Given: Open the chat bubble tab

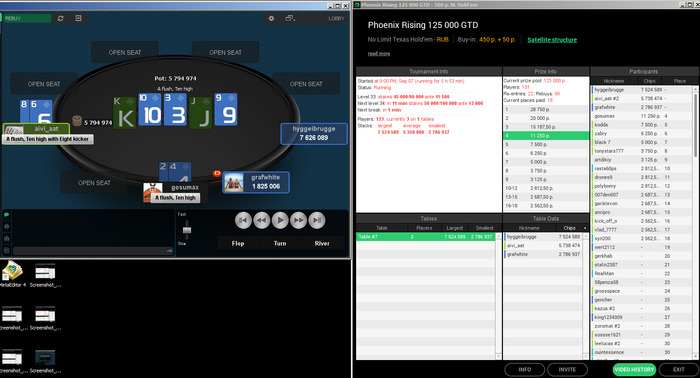Looking at the screenshot, I should 7,215.
